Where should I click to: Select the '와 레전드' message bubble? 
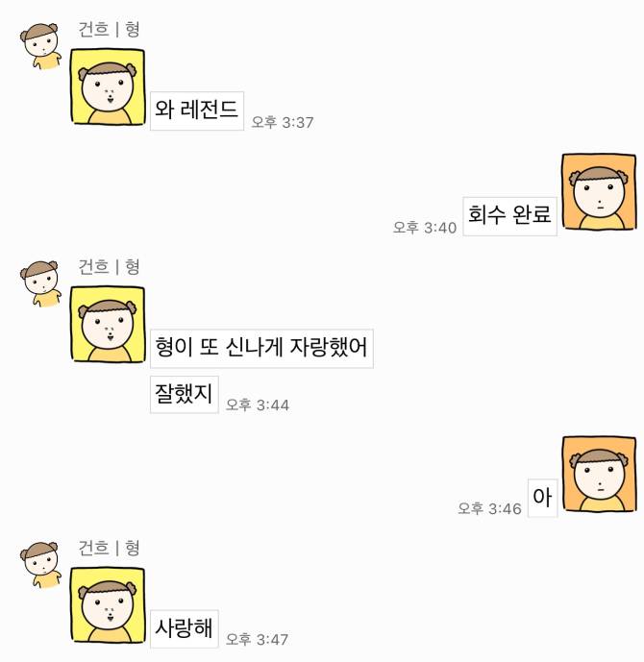(x=197, y=110)
